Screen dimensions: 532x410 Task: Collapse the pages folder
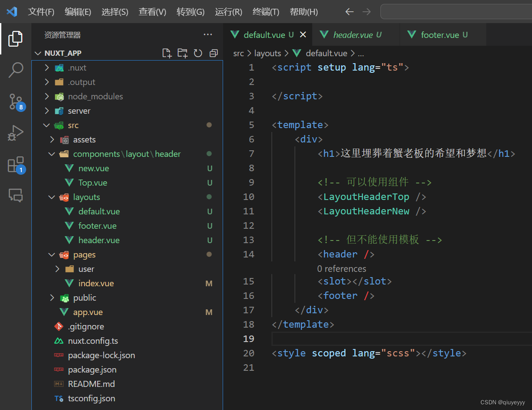point(52,255)
